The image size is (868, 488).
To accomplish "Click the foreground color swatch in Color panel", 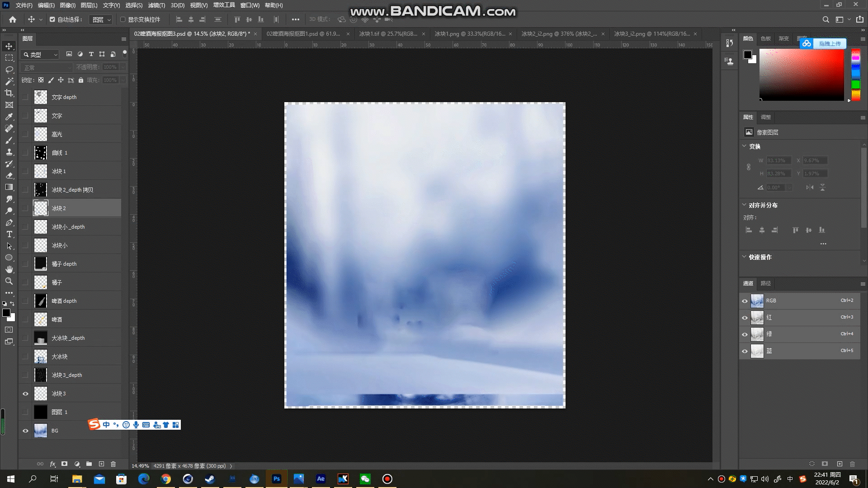I will [748, 55].
